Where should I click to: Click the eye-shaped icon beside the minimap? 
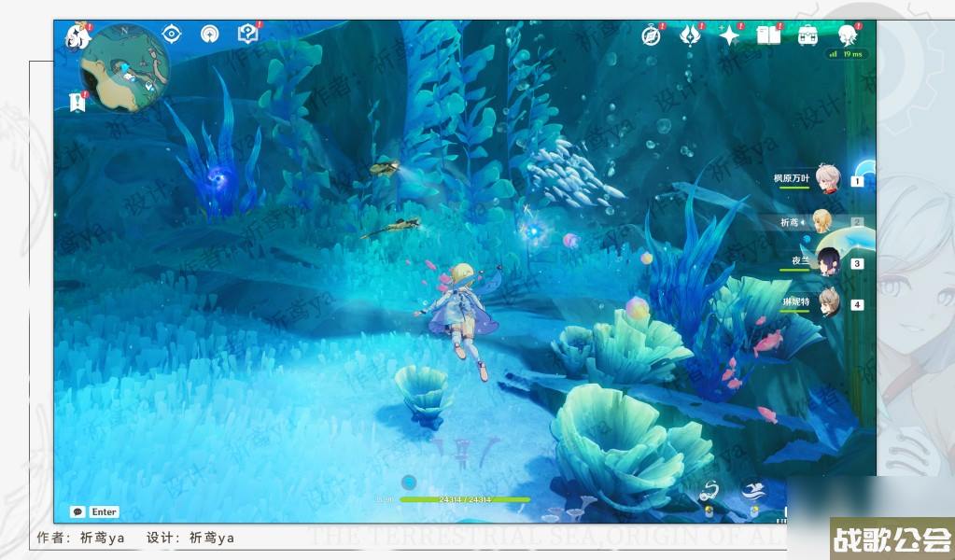[x=171, y=35]
